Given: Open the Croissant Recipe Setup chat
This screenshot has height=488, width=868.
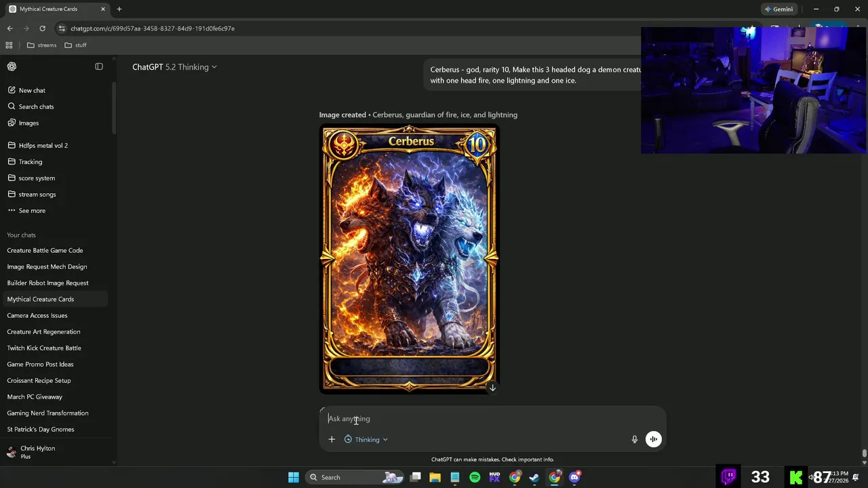Looking at the screenshot, I should click(54, 380).
